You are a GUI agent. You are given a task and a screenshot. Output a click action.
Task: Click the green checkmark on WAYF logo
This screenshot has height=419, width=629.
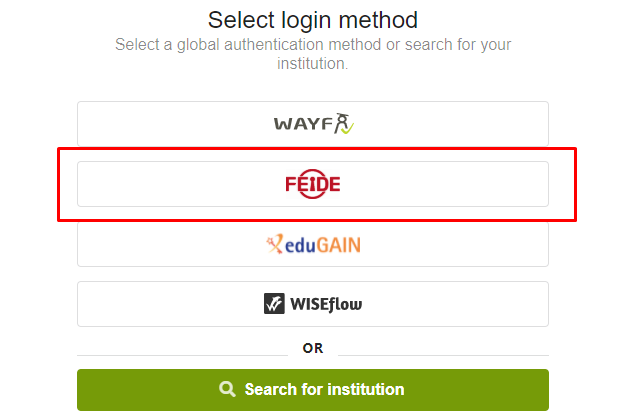click(x=348, y=129)
